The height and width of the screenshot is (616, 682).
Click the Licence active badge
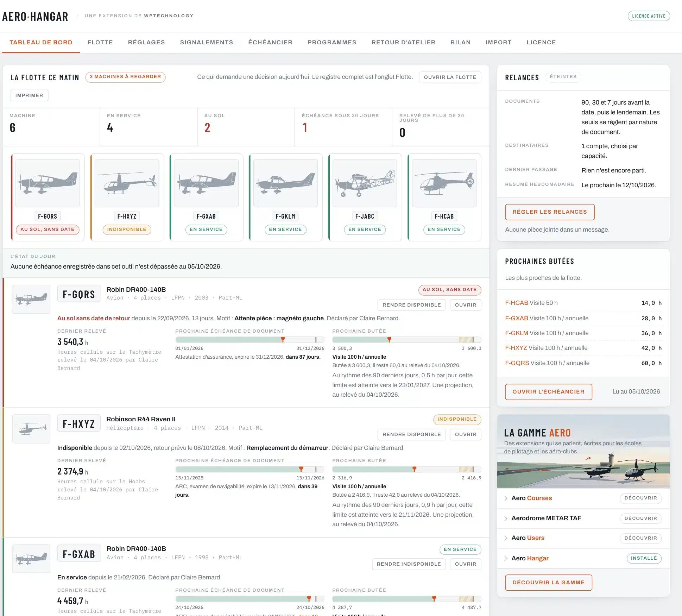coord(649,16)
